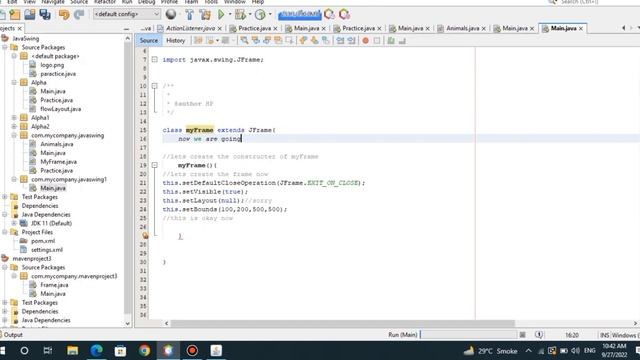The width and height of the screenshot is (640, 360).
Task: Close the ActionListener.java tab
Action: pyautogui.click(x=220, y=29)
